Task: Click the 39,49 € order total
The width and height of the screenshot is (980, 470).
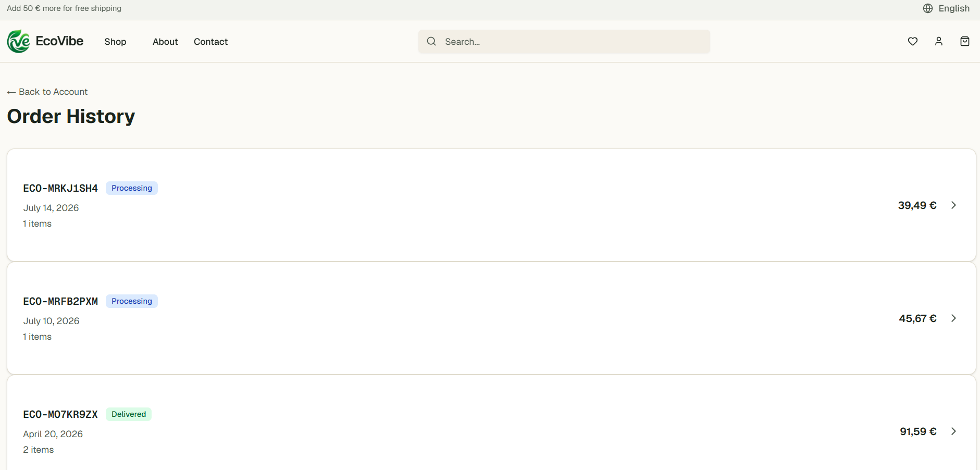Action: pyautogui.click(x=917, y=205)
